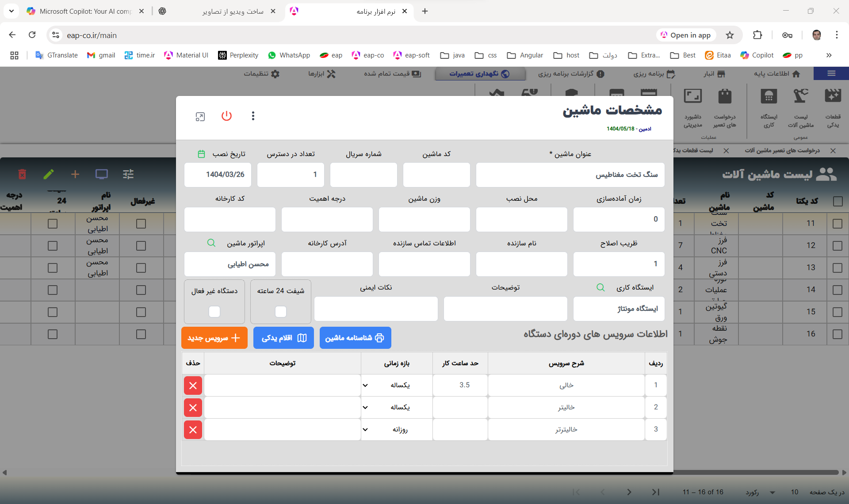Open the نگهداری تعمیرات menu tab

pos(480,74)
